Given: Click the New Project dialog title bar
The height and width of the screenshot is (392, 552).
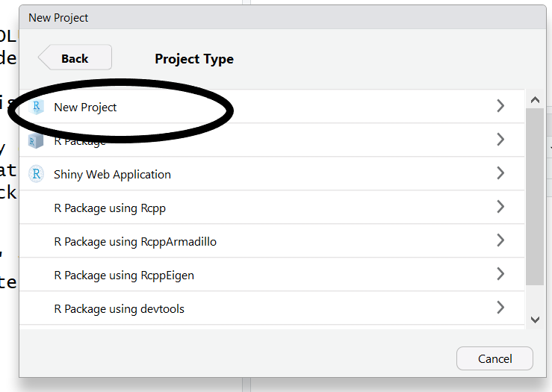Looking at the screenshot, I should [282, 18].
